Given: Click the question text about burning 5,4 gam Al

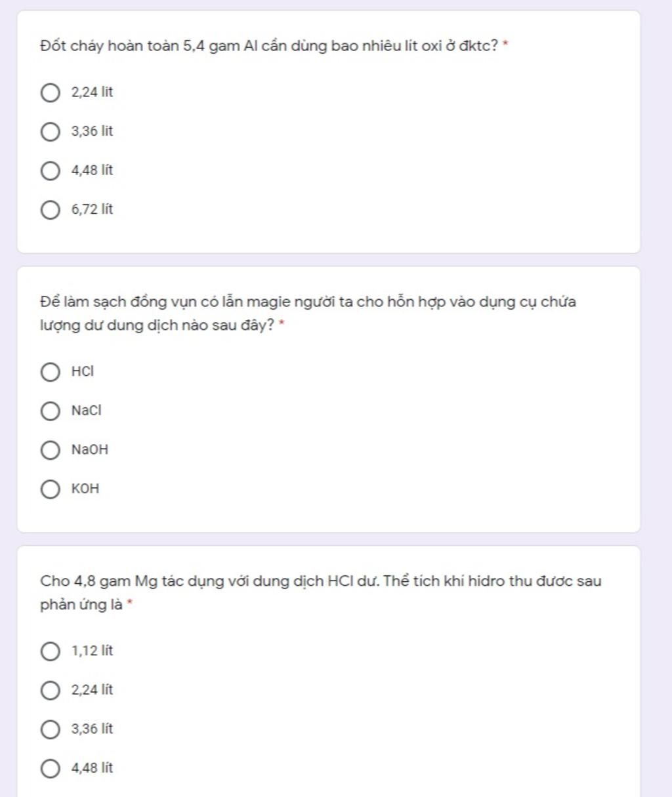Looking at the screenshot, I should point(269,46).
